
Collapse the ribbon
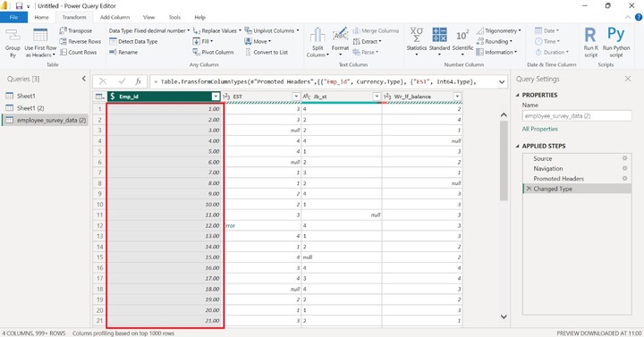(x=628, y=17)
